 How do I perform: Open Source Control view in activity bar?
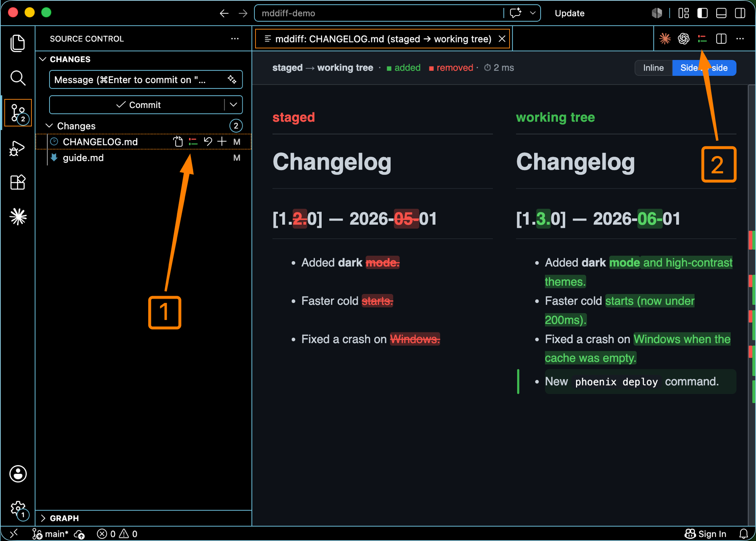pyautogui.click(x=18, y=113)
